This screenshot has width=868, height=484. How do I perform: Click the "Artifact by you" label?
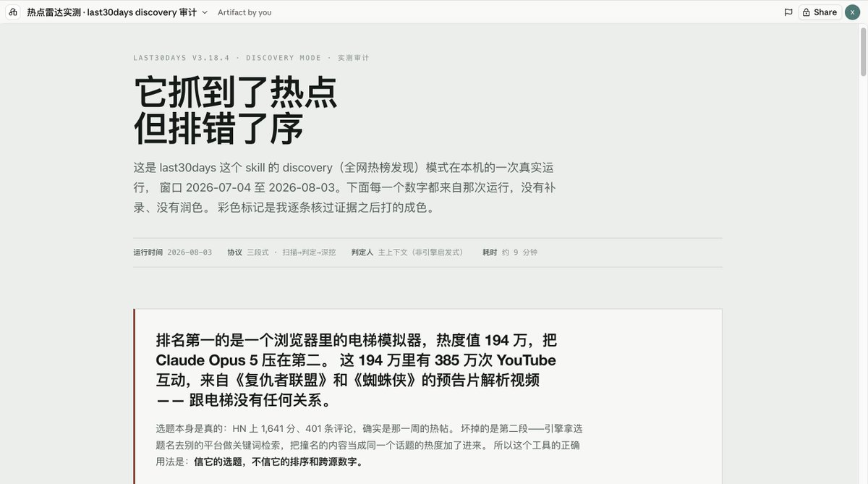(x=244, y=12)
